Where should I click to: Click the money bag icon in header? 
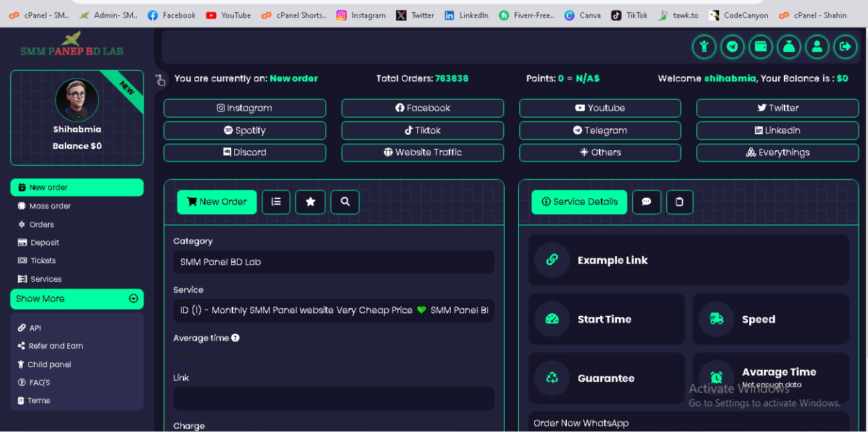coord(789,47)
